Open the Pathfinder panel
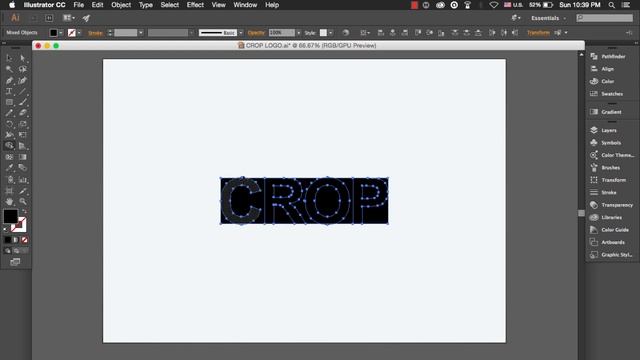Screen dimensions: 640x360 608,56
